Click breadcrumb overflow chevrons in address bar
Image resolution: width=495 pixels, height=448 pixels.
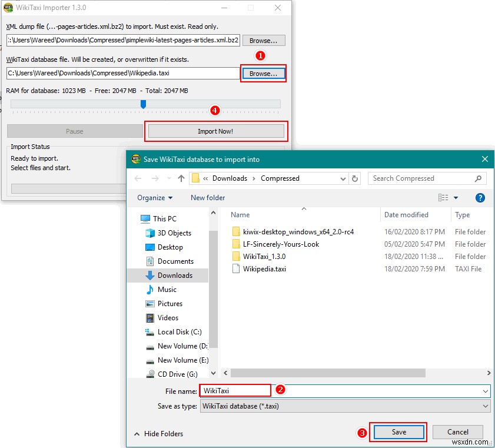[205, 179]
